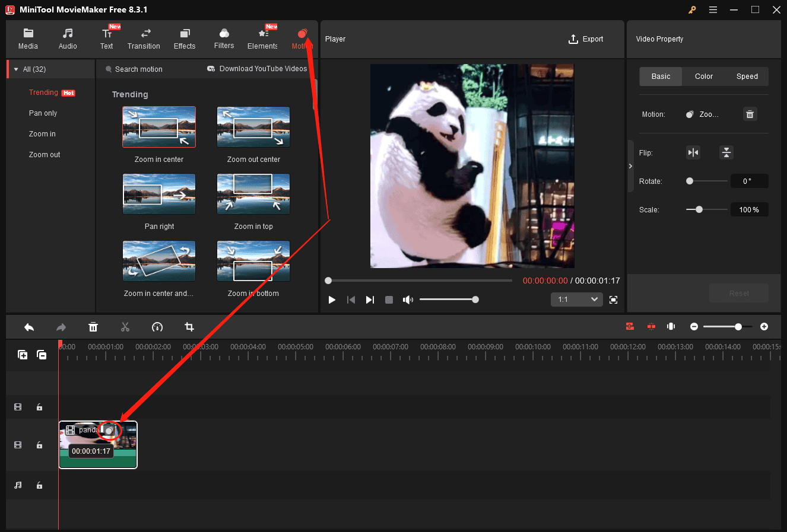Click the key icon in the title bar
This screenshot has height=532, width=787.
coord(692,10)
